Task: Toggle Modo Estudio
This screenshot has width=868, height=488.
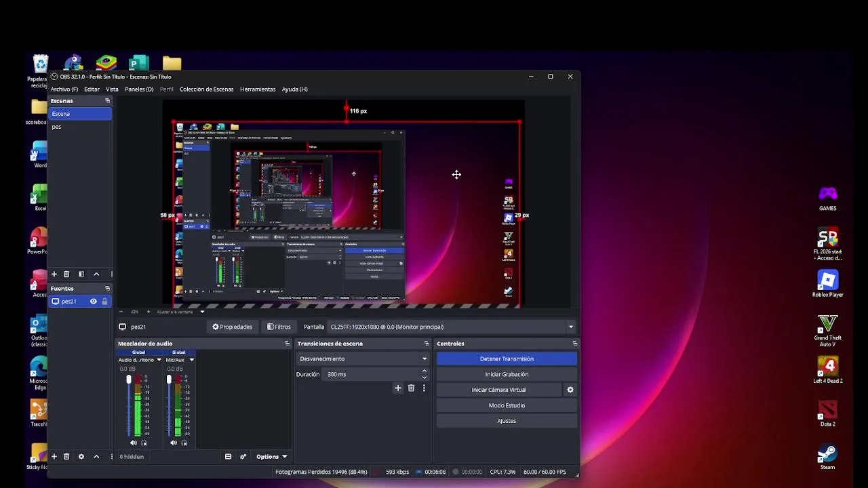Action: click(507, 405)
